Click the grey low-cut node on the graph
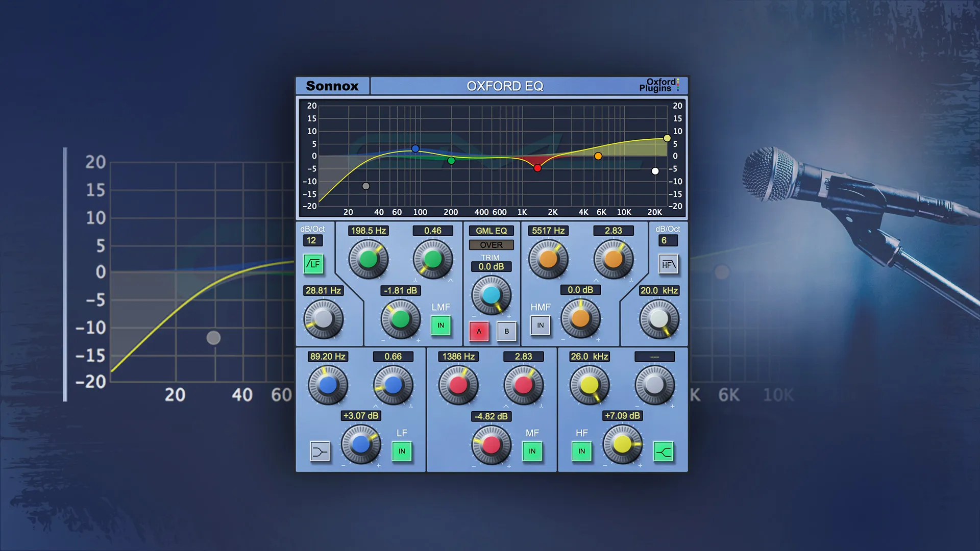This screenshot has height=551, width=980. point(366,186)
